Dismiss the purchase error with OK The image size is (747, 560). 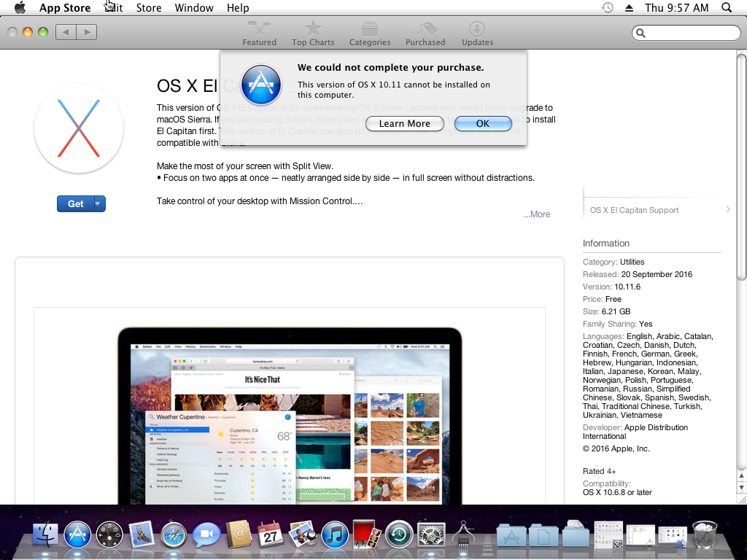[483, 123]
